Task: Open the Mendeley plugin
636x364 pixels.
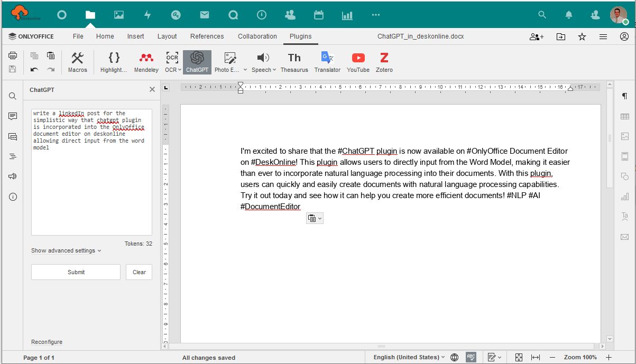Action: click(146, 61)
